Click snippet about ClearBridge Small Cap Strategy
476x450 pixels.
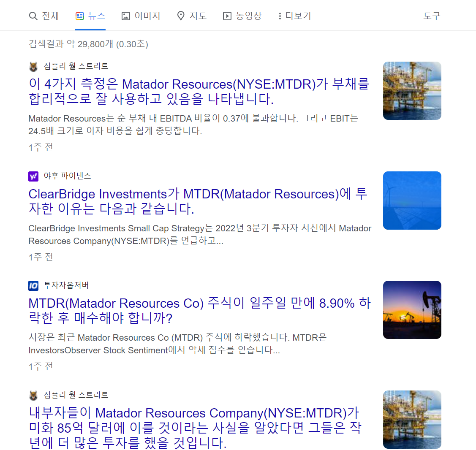[200, 235]
